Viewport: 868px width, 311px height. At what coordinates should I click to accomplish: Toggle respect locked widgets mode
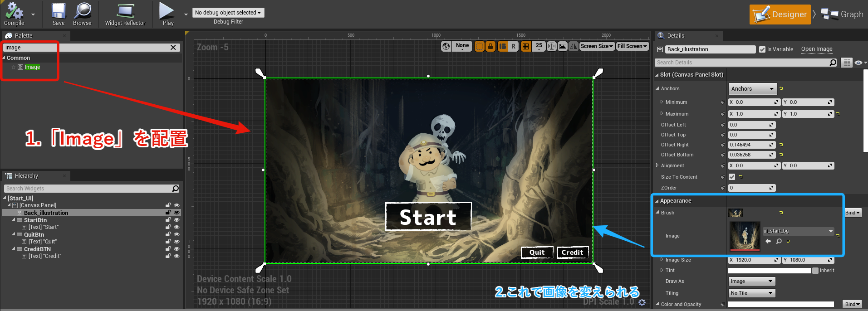tap(490, 46)
